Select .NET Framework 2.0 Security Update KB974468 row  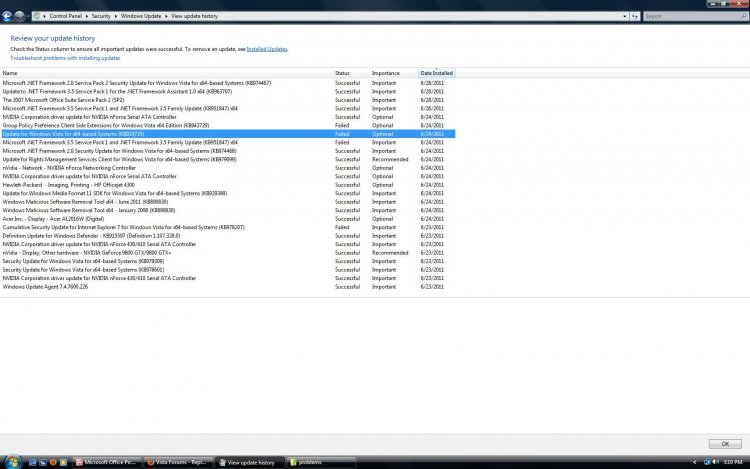(x=228, y=151)
